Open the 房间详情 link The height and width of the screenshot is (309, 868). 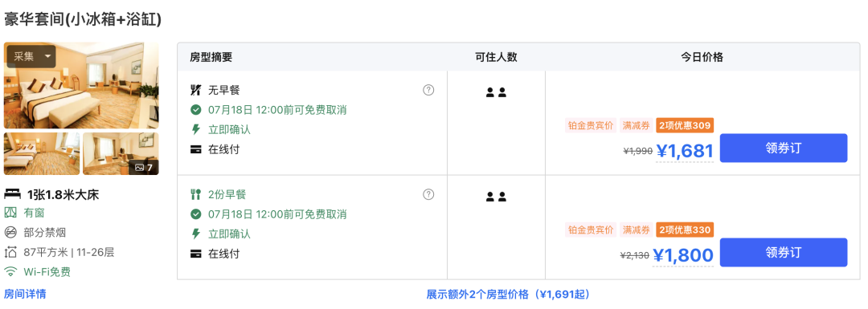click(25, 294)
